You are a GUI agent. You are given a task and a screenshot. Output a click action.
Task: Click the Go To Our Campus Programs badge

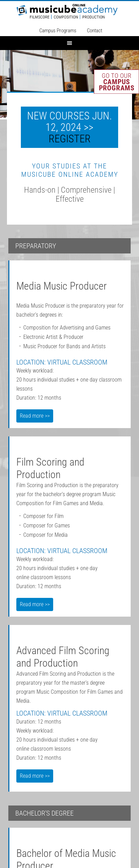[x=116, y=82]
